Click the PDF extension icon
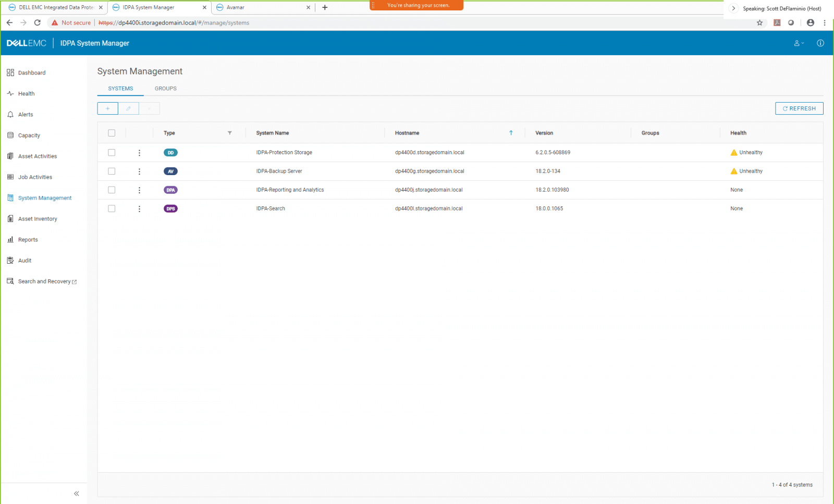The image size is (834, 504). [777, 22]
